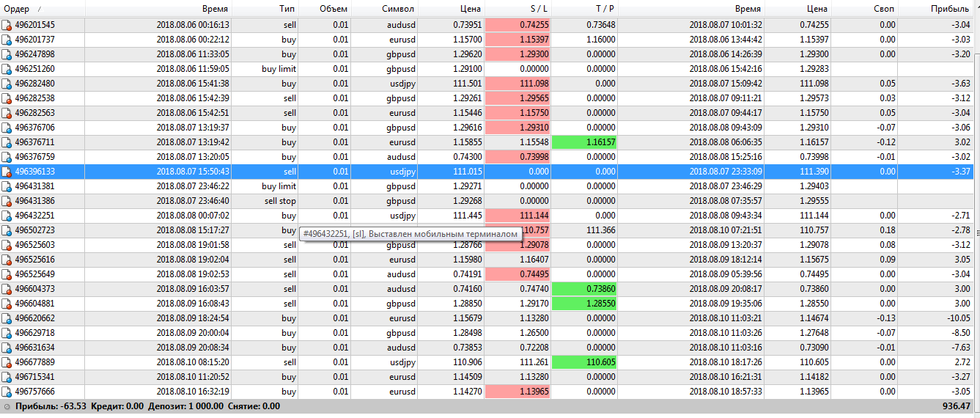Click green take profit cell 0.73860
Viewport: 980px width, 418px height.
pos(584,289)
